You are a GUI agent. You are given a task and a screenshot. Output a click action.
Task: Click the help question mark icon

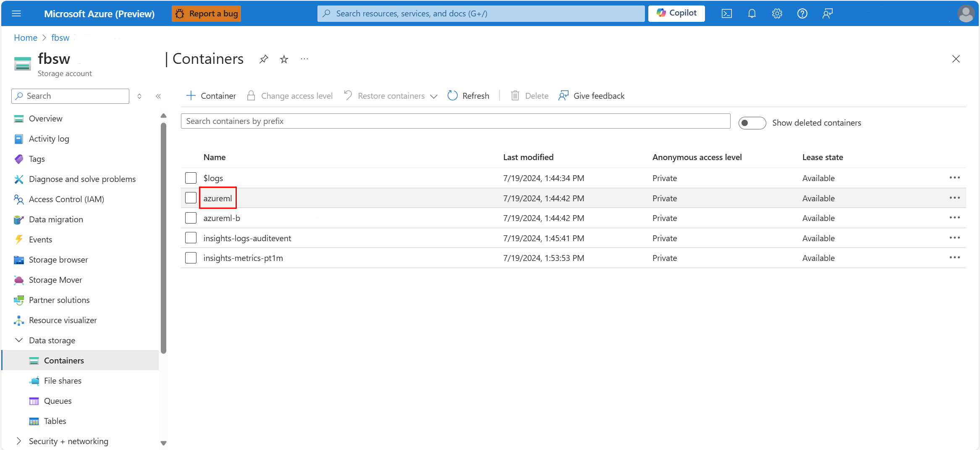coord(802,13)
